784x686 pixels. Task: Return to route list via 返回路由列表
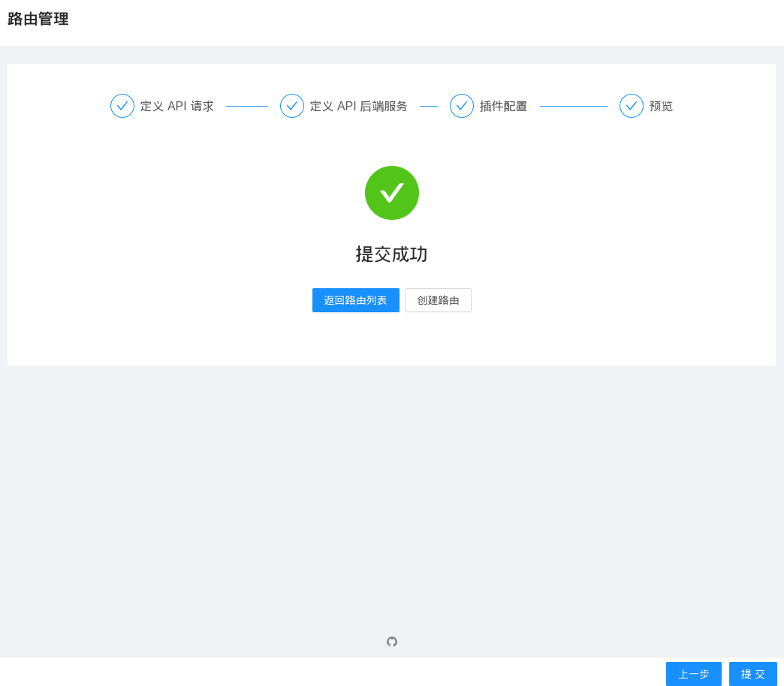coord(355,300)
